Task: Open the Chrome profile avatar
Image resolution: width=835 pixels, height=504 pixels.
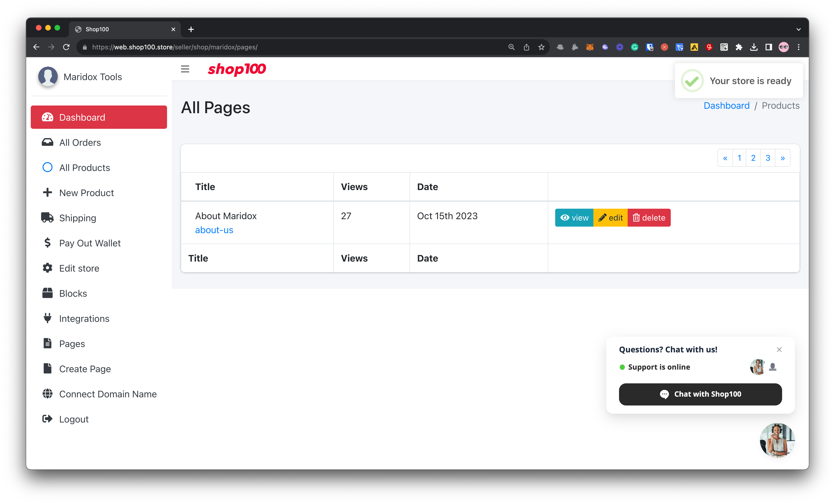Action: click(x=784, y=47)
